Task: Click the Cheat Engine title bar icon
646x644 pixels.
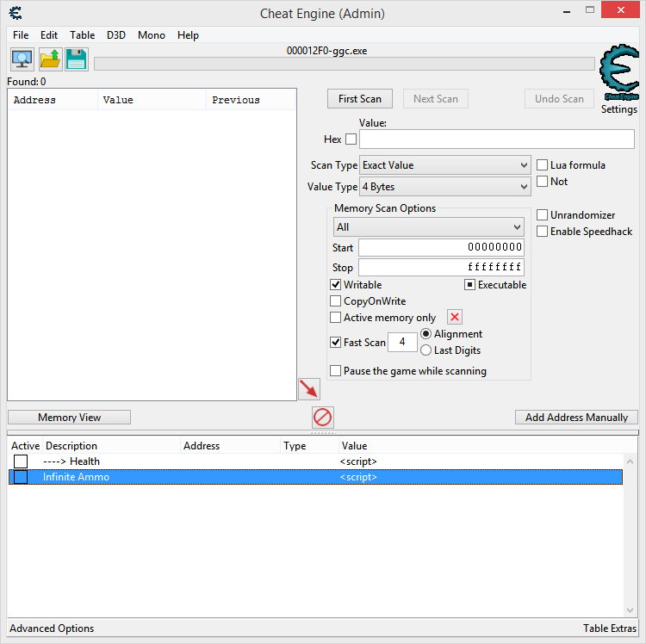Action: pyautogui.click(x=16, y=13)
